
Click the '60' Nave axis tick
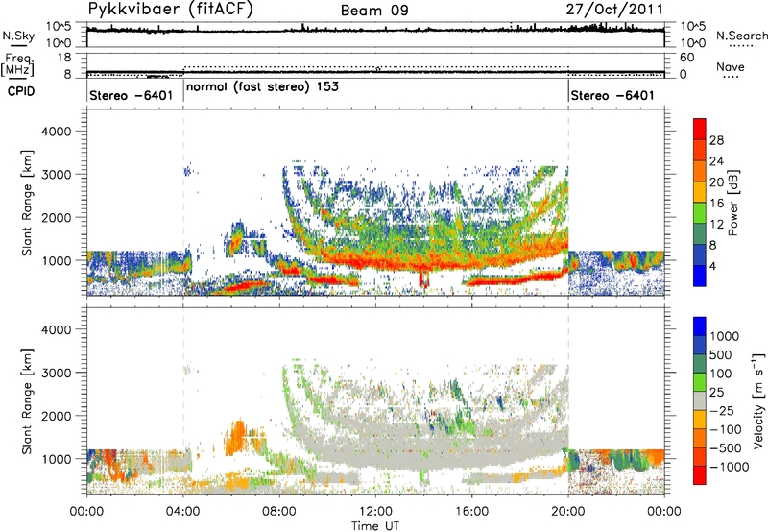point(686,58)
